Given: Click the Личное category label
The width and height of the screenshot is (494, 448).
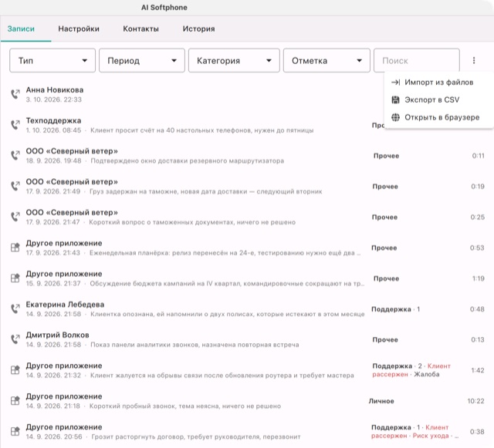Looking at the screenshot, I should (x=381, y=401).
